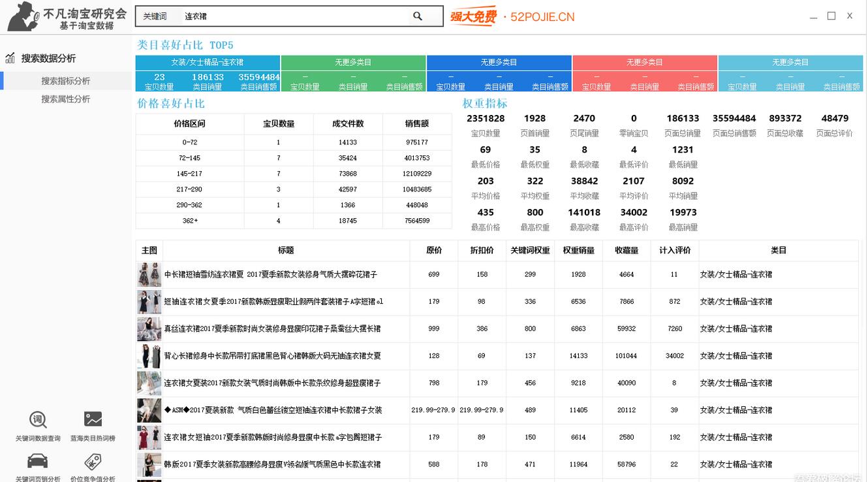The image size is (868, 482).
Task: Click the 标题 column header
Action: pyautogui.click(x=286, y=250)
